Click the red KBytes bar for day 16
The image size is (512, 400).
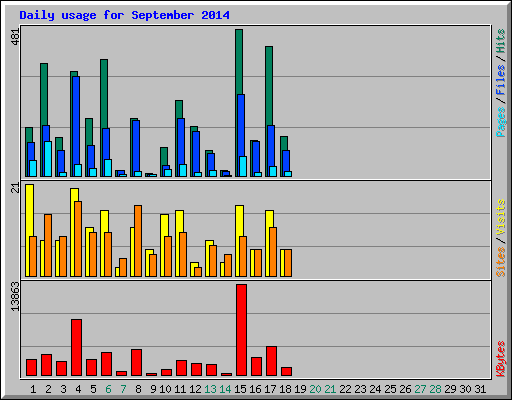click(x=256, y=367)
